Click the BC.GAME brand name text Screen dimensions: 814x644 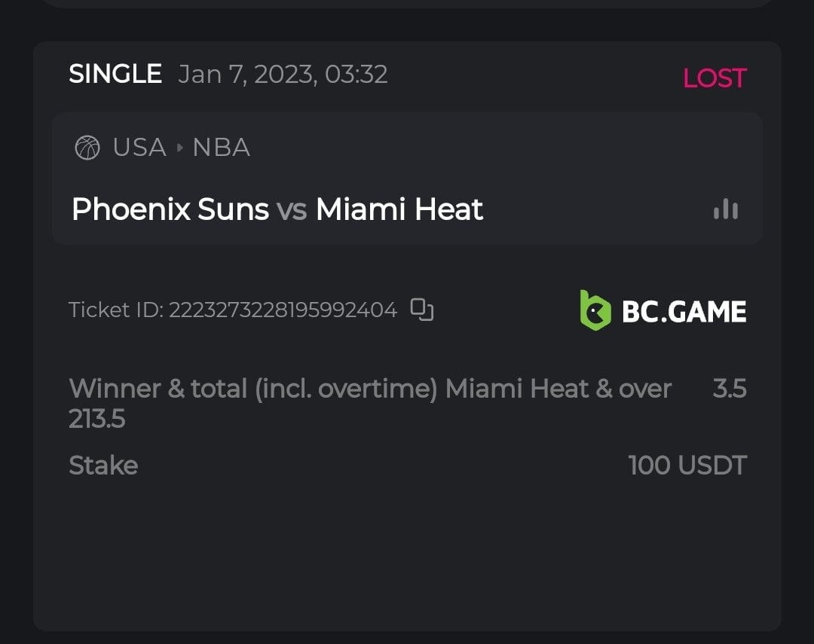tap(684, 311)
